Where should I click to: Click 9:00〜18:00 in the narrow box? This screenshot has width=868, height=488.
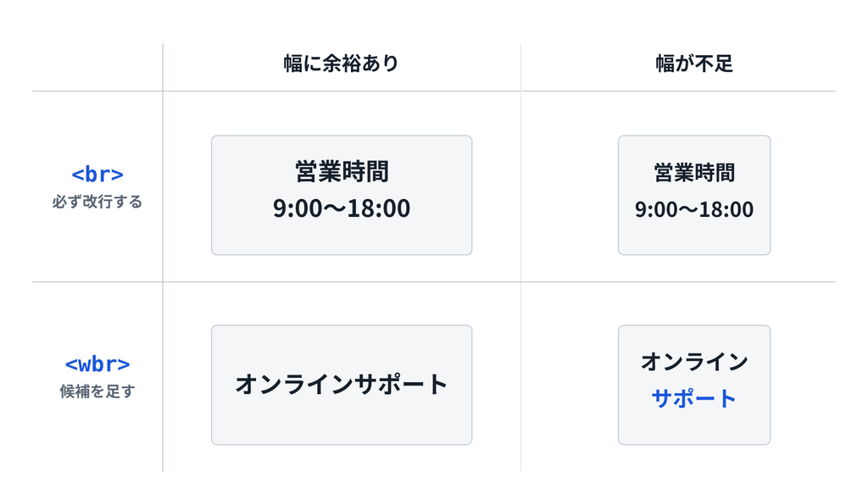[x=694, y=210]
